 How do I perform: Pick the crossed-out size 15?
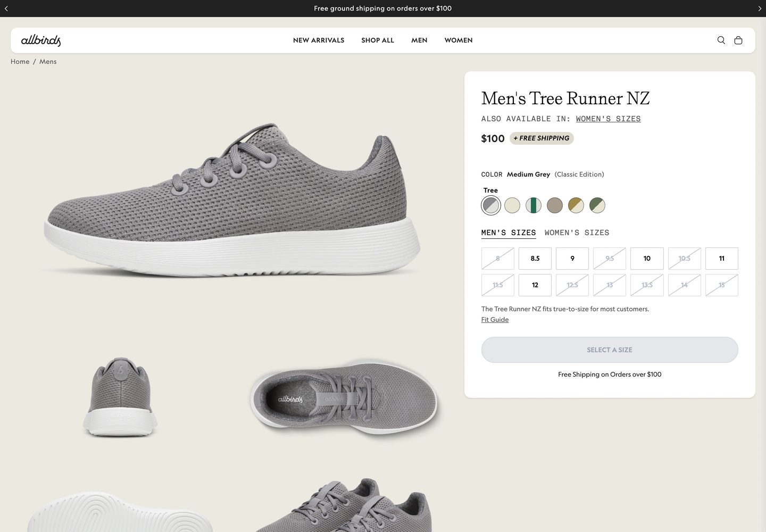[x=722, y=285]
